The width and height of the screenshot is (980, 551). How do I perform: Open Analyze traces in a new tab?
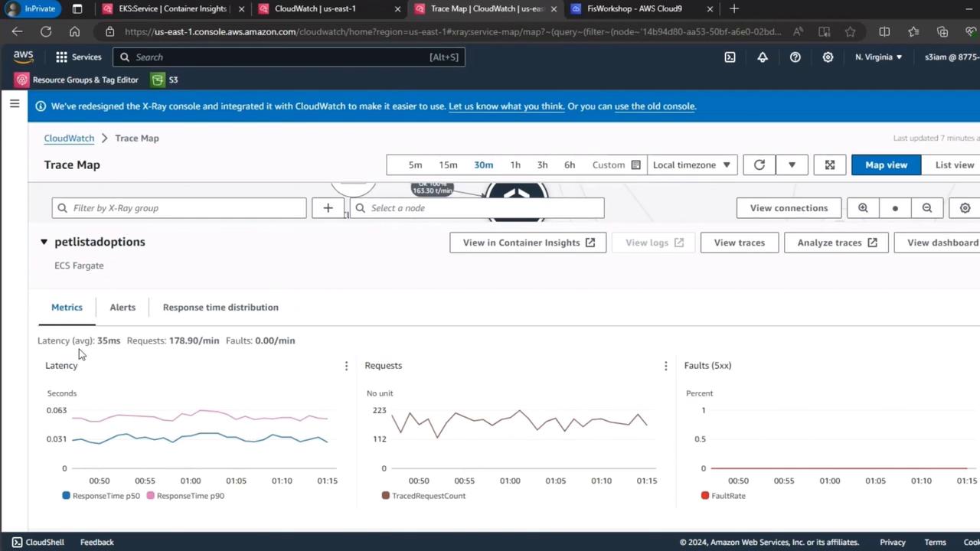click(x=836, y=243)
